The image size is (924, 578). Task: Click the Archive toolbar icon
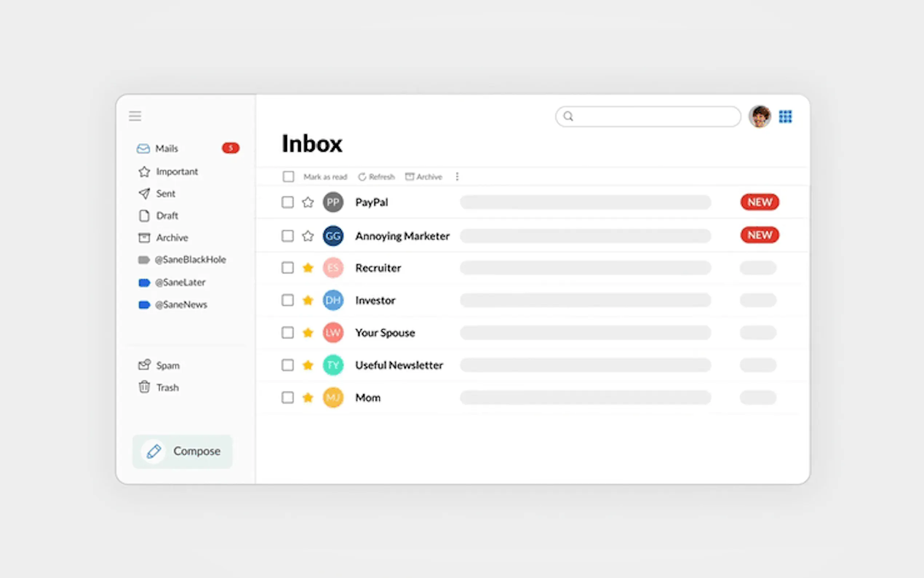(410, 177)
